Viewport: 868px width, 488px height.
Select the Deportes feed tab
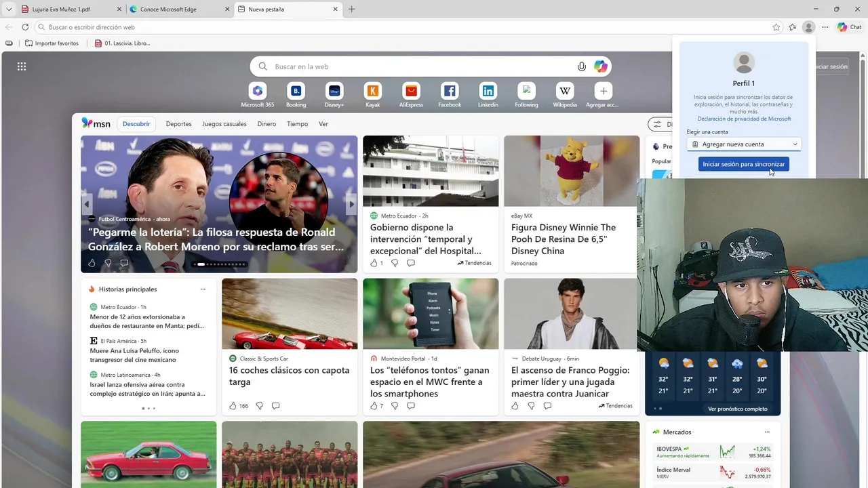coord(179,124)
